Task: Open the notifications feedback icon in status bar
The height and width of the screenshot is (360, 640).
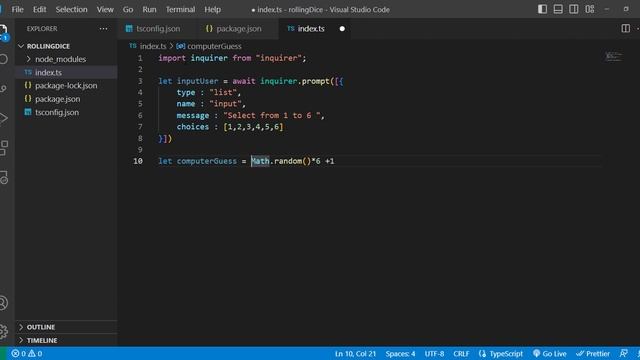Action: tap(623, 353)
